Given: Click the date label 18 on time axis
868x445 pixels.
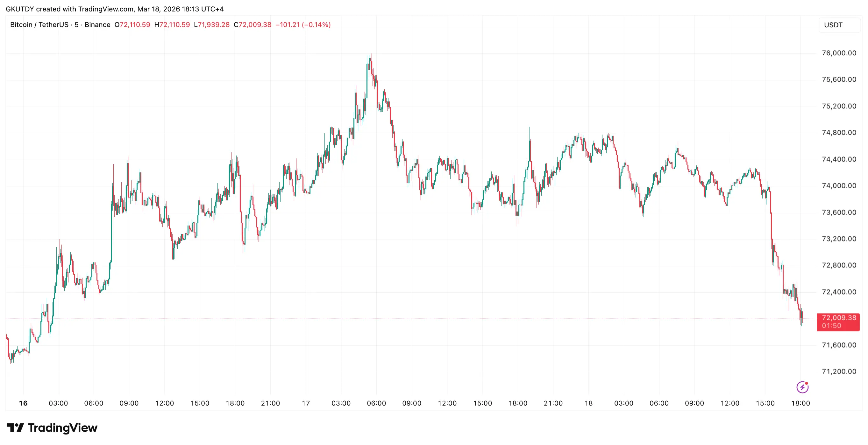Looking at the screenshot, I should tap(588, 403).
